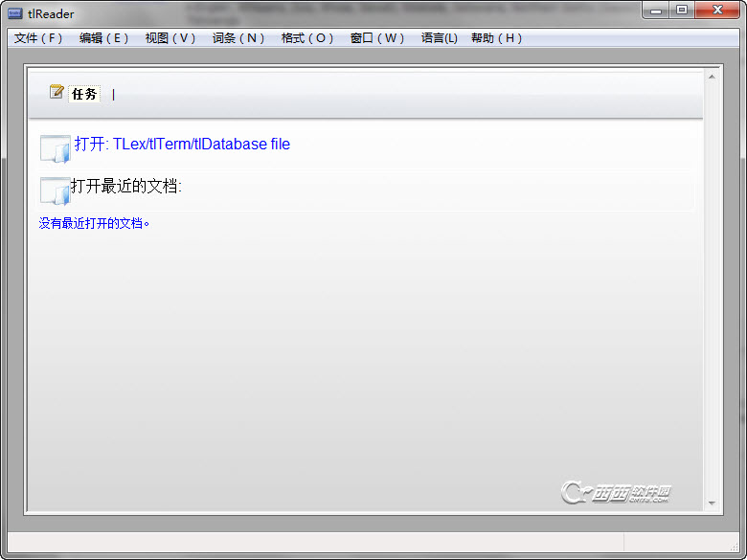Open the 文件 (F) menu
The height and width of the screenshot is (560, 747).
[38, 38]
